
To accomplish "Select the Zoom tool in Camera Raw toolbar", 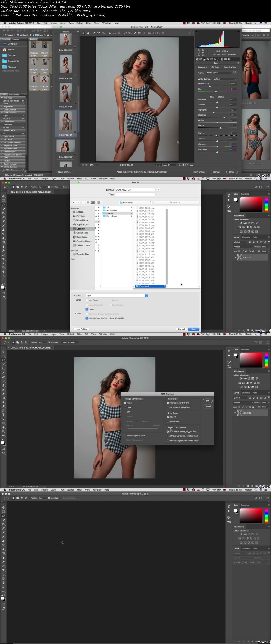I will click(83, 33).
